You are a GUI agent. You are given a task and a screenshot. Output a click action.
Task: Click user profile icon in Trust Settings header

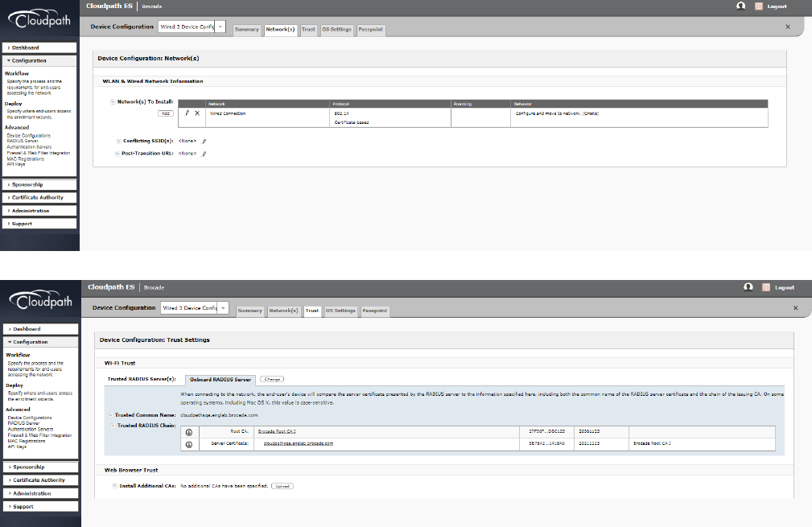coord(748,286)
